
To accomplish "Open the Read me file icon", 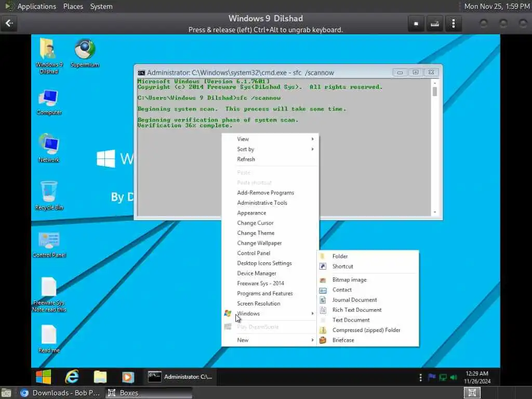I will point(49,339).
